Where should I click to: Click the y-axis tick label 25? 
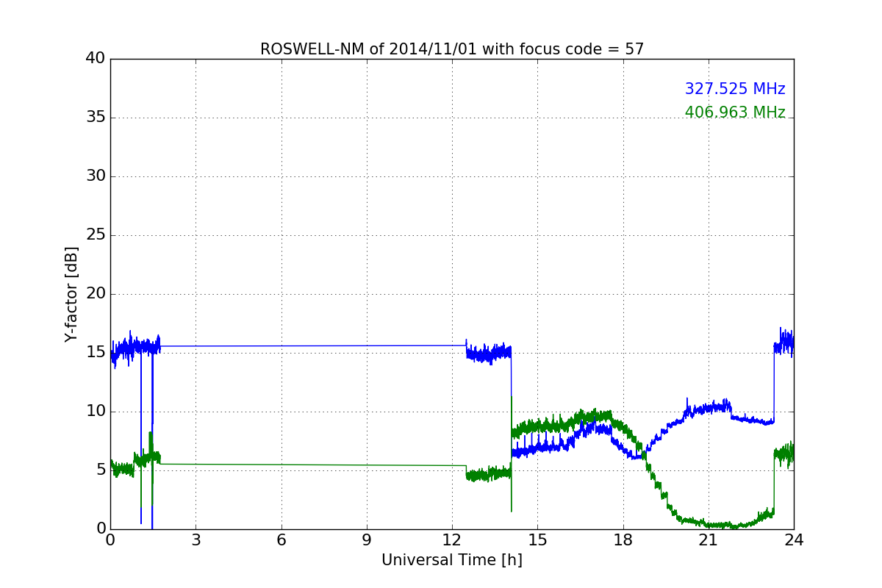pyautogui.click(x=95, y=235)
